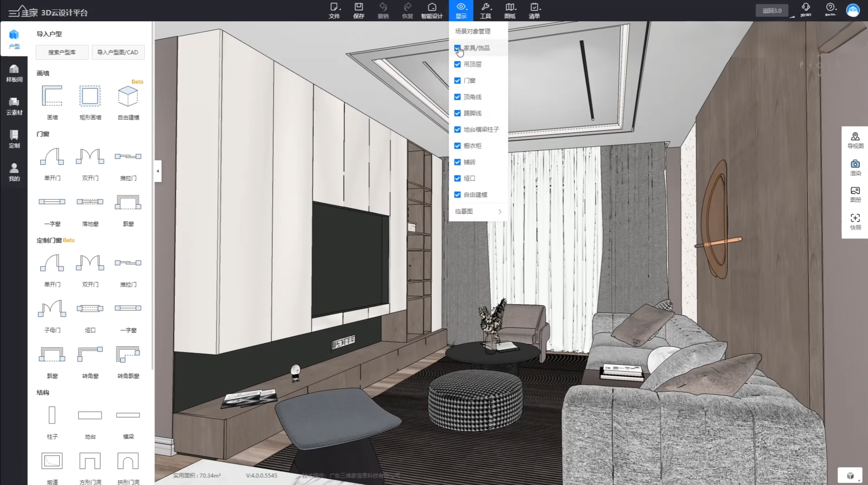This screenshot has width=868, height=485.
Task: Toggle the 橱衣柜 cabinet visibility checkbox
Action: click(457, 146)
